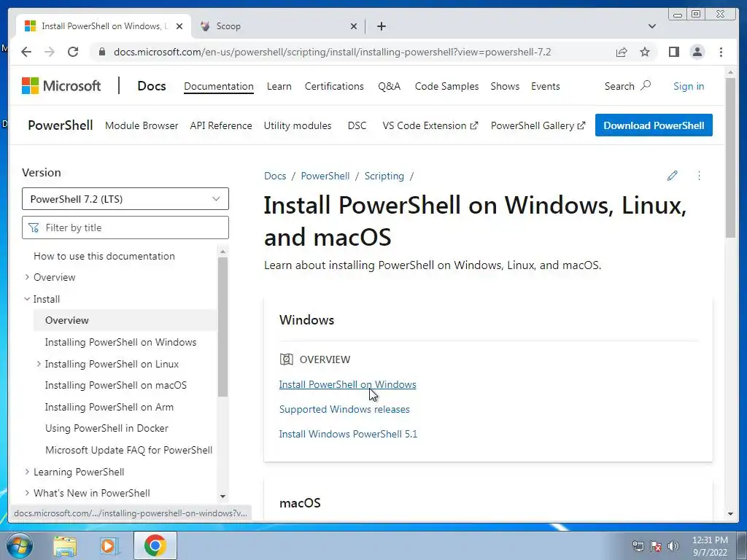Screen dimensions: 747x560
Task: Click Install Windows PowerShell 5.1 link
Action: pos(348,434)
